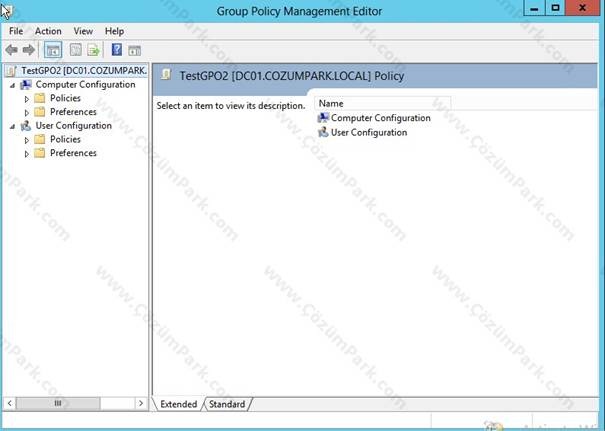Select Preferences label under User Configuration
The height and width of the screenshot is (431, 605).
point(73,153)
